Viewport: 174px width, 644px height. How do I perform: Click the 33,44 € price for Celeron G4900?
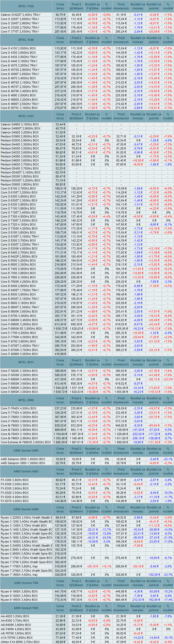(60, 124)
